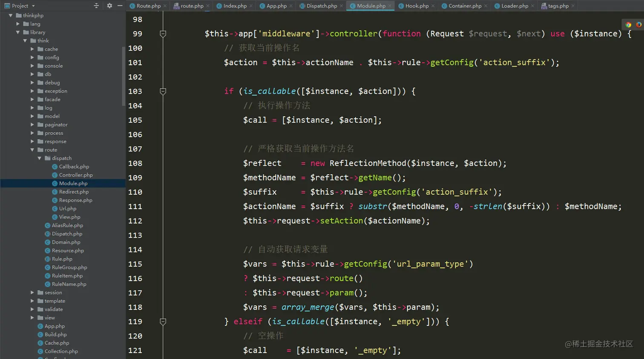Collapse the think folder
644x359 pixels.
click(25, 41)
